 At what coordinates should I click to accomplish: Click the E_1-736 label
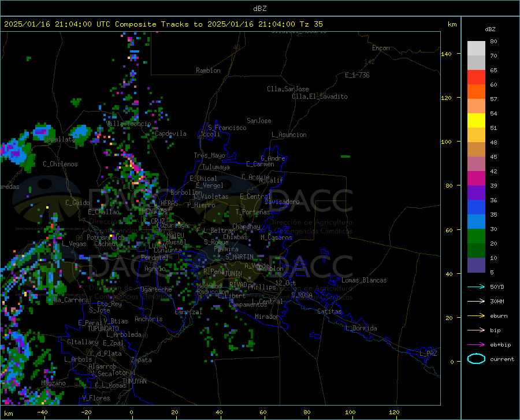coord(357,75)
